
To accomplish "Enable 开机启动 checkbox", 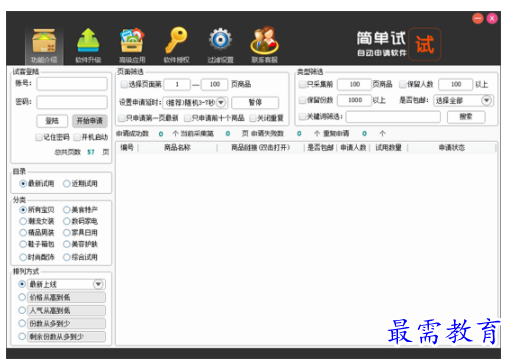I will tap(77, 137).
